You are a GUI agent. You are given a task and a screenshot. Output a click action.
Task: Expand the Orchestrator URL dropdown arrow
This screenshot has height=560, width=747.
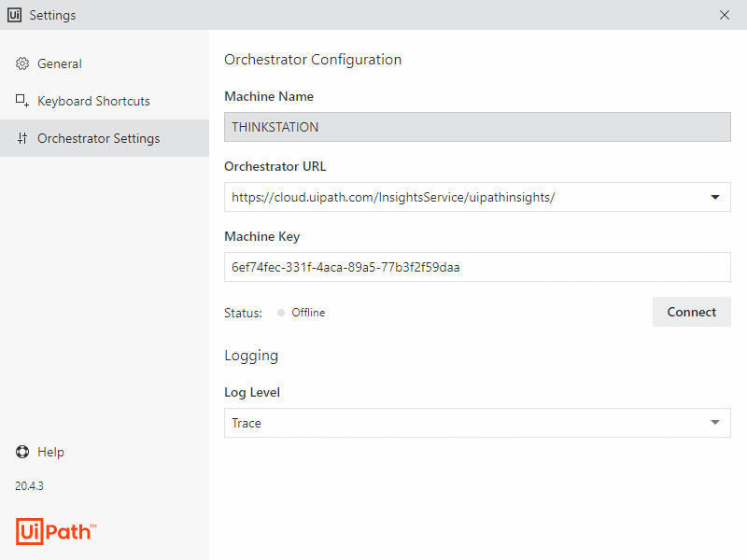715,197
